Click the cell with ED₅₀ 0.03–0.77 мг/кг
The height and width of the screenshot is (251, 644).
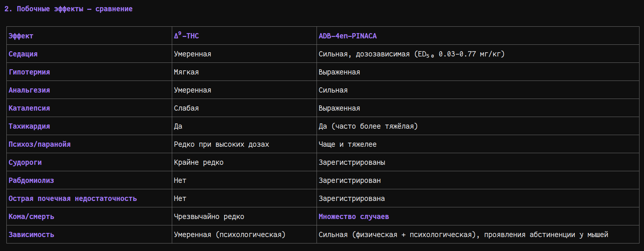[411, 54]
